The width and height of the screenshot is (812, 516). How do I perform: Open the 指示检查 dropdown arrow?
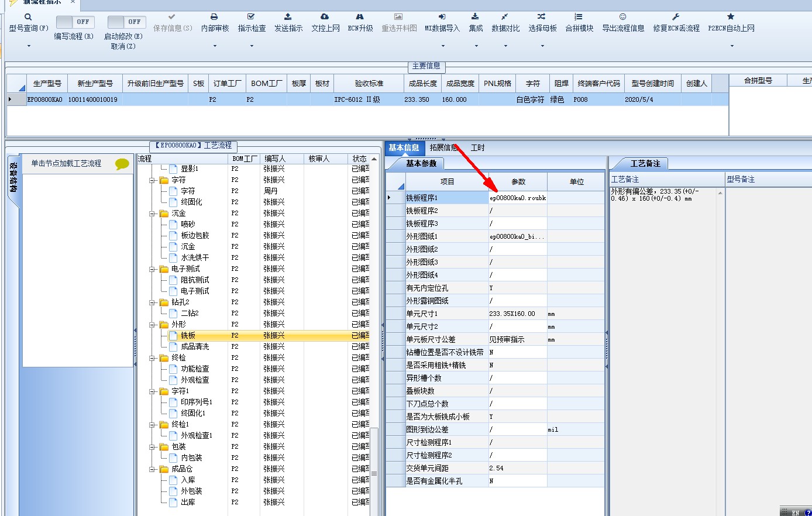tap(252, 46)
